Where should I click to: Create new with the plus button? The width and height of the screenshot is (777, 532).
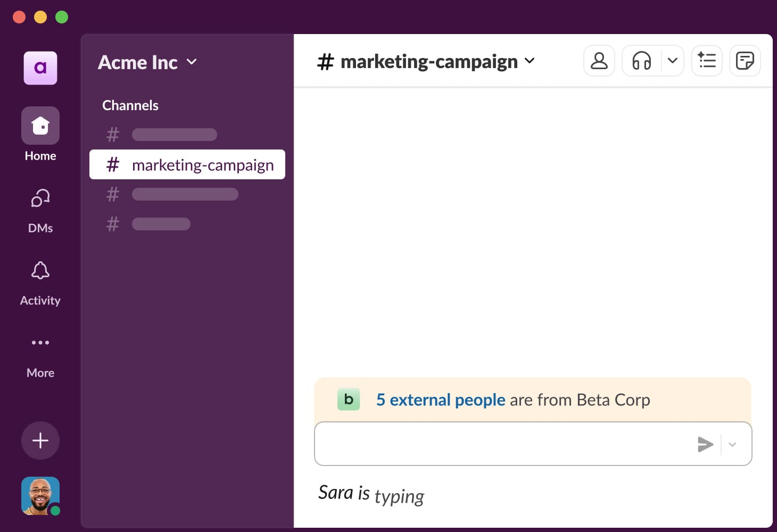coord(40,440)
